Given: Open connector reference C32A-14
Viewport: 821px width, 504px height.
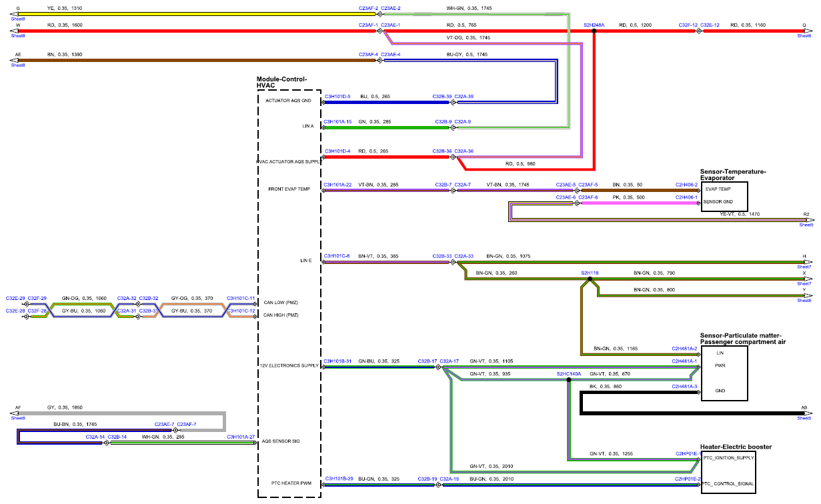Looking at the screenshot, I should (x=95, y=437).
